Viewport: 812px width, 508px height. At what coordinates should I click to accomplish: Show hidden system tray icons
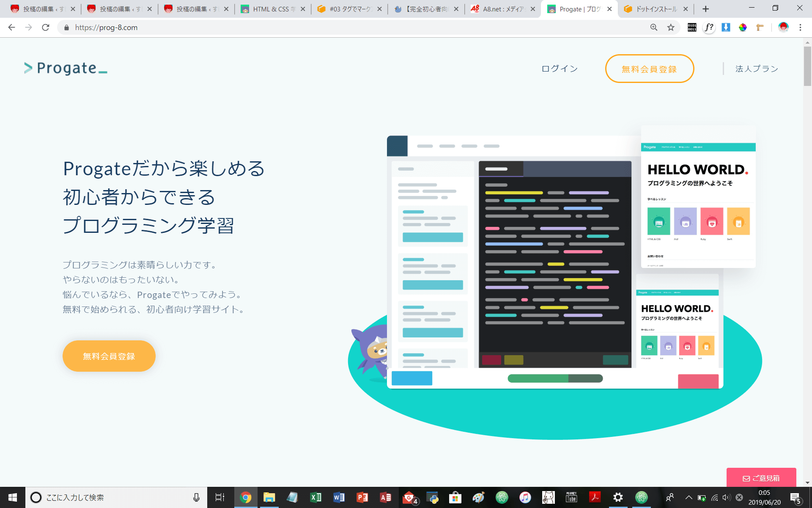coord(689,497)
